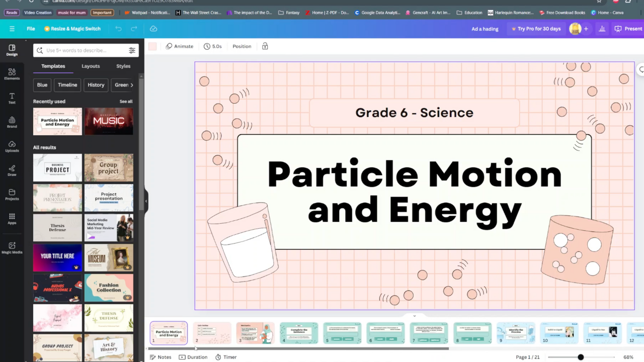Image resolution: width=644 pixels, height=362 pixels.
Task: Open the Apps panel
Action: (12, 219)
